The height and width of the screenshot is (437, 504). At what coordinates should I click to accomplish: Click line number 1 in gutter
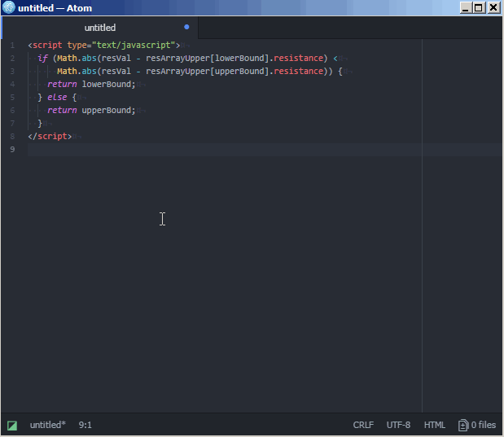[x=12, y=46]
